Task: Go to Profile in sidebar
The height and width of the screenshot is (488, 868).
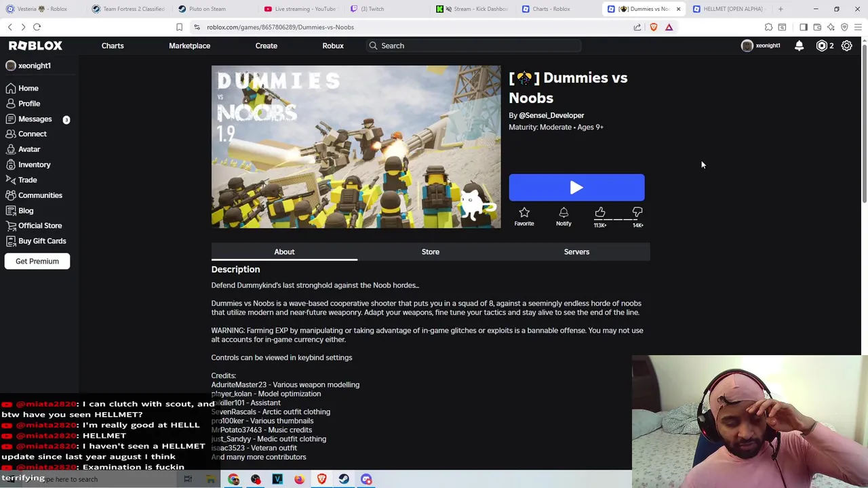Action: coord(22,104)
